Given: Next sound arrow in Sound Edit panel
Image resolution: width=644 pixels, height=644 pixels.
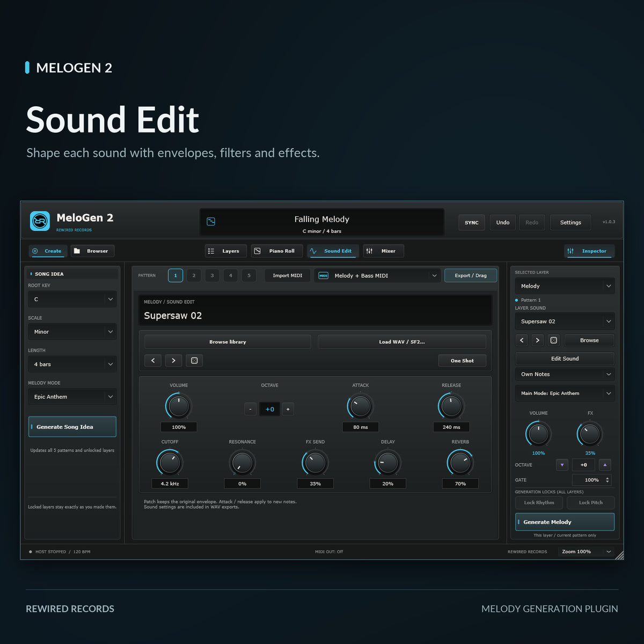Looking at the screenshot, I should [173, 361].
